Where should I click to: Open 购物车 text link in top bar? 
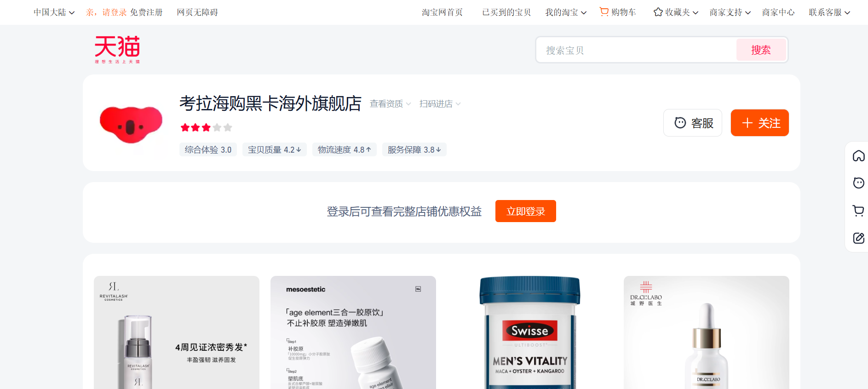click(624, 12)
